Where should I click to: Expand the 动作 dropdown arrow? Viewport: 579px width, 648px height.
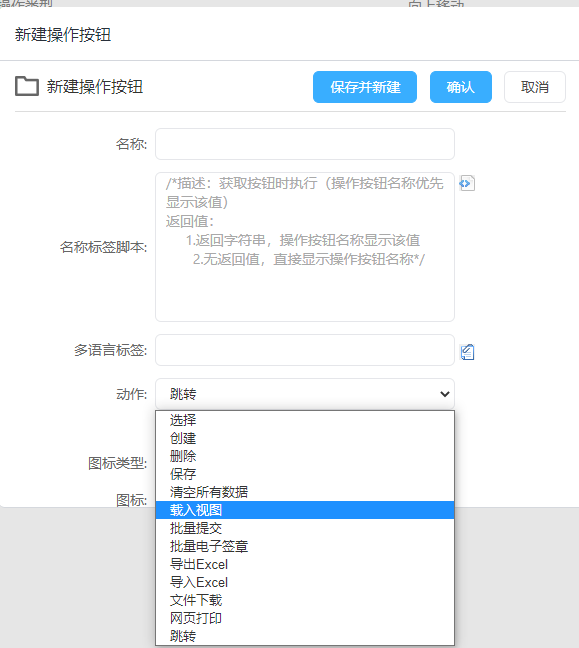445,394
